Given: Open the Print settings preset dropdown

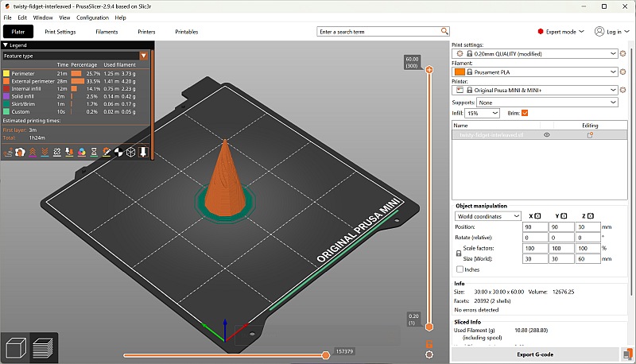Looking at the screenshot, I should (x=613, y=53).
